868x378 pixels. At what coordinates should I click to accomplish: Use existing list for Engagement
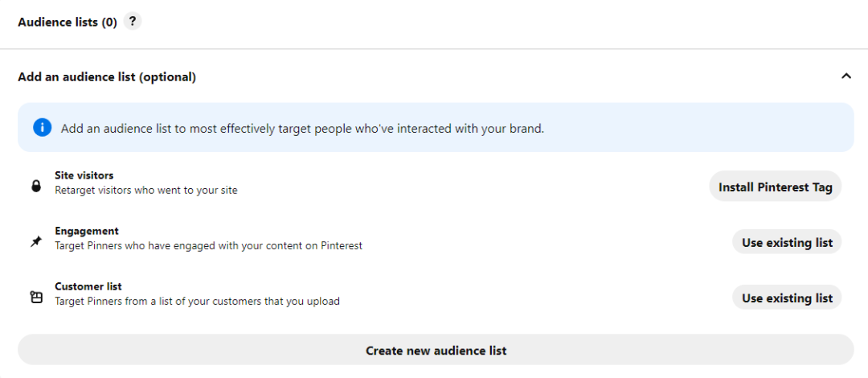[786, 242]
